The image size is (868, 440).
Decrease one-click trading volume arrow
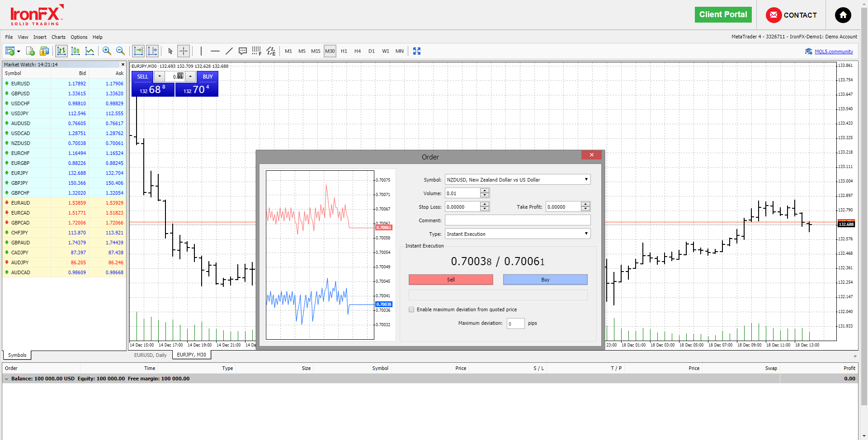coord(160,76)
